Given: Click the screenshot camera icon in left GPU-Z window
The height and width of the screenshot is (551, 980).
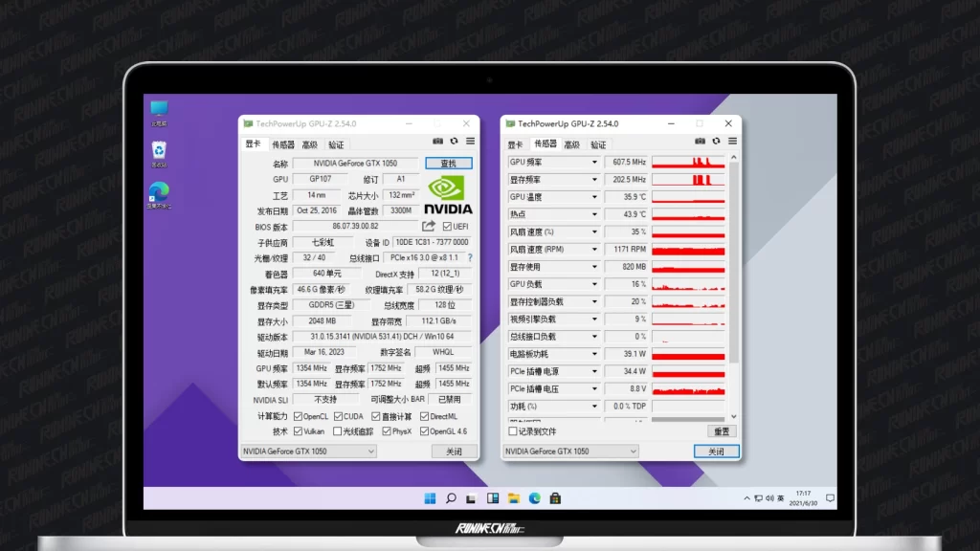Looking at the screenshot, I should pyautogui.click(x=438, y=142).
